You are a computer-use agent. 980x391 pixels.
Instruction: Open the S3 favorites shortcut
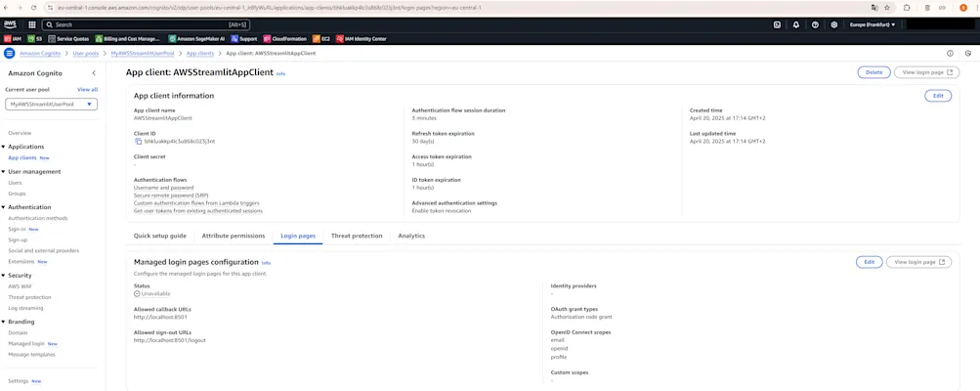pyautogui.click(x=35, y=39)
